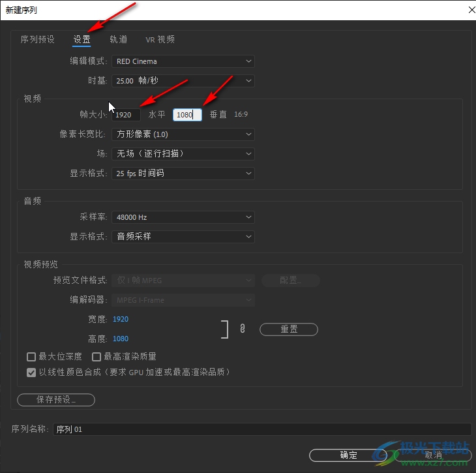Open the 像素长宽比 方形像素 dropdown

tap(183, 134)
